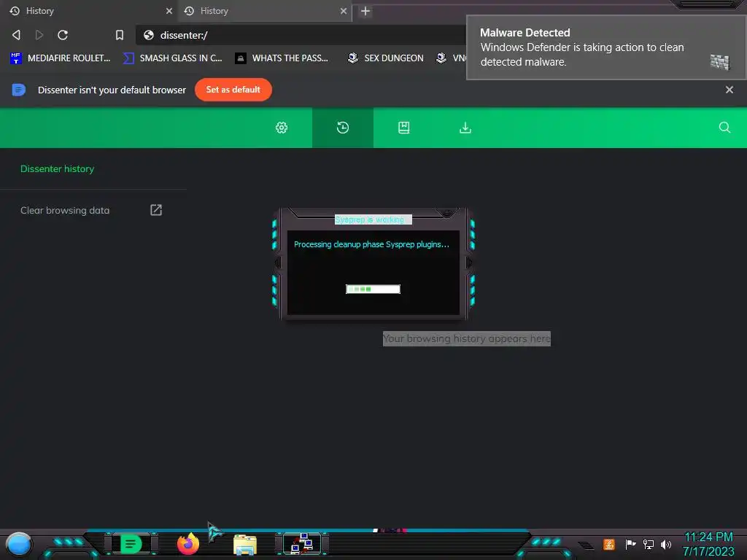Click the 11:24 PM clock
This screenshot has width=747, height=560.
[x=708, y=537]
